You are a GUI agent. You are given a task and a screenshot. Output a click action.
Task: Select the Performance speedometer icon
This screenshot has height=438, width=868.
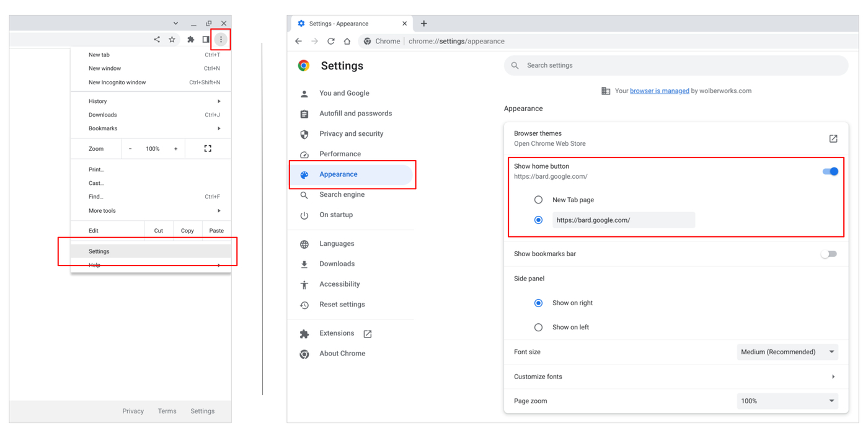click(304, 154)
